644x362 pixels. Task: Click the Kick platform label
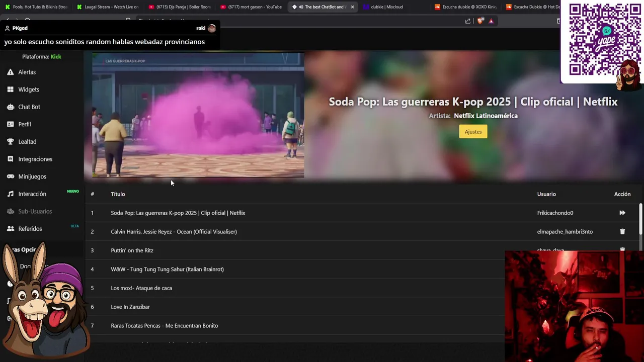pos(56,57)
